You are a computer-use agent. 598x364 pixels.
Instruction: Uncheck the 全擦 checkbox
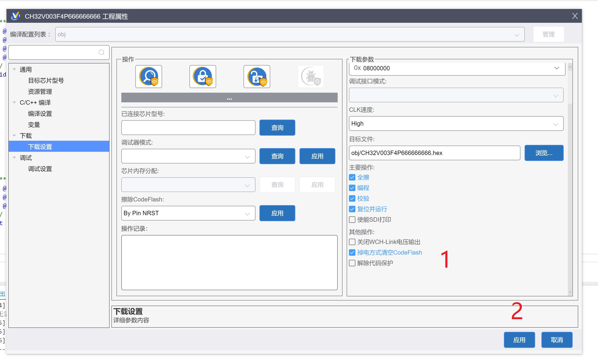tap(352, 177)
